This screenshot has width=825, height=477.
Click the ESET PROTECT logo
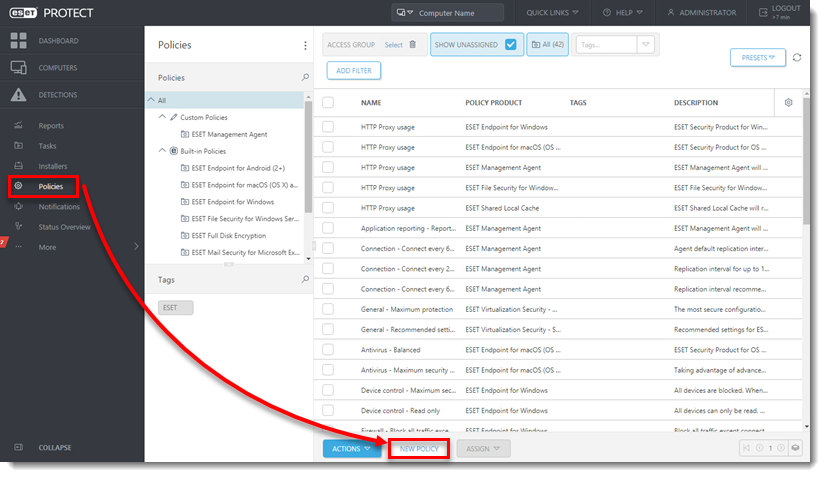tap(51, 13)
